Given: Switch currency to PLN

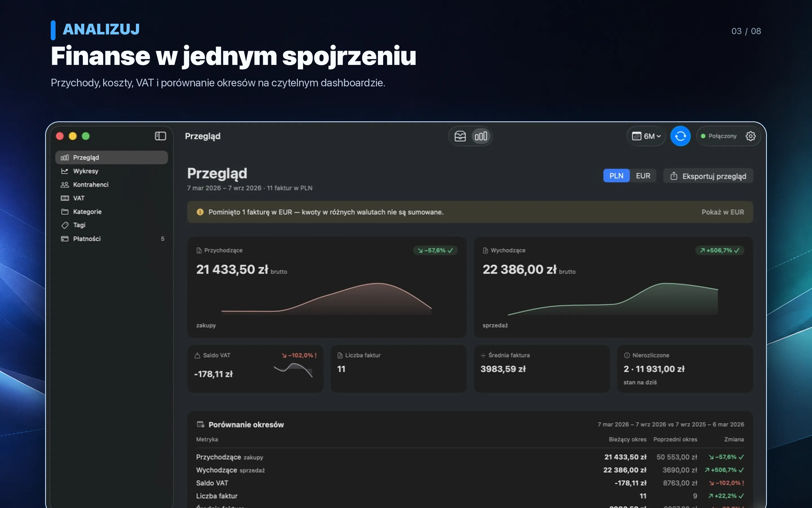Looking at the screenshot, I should [616, 176].
